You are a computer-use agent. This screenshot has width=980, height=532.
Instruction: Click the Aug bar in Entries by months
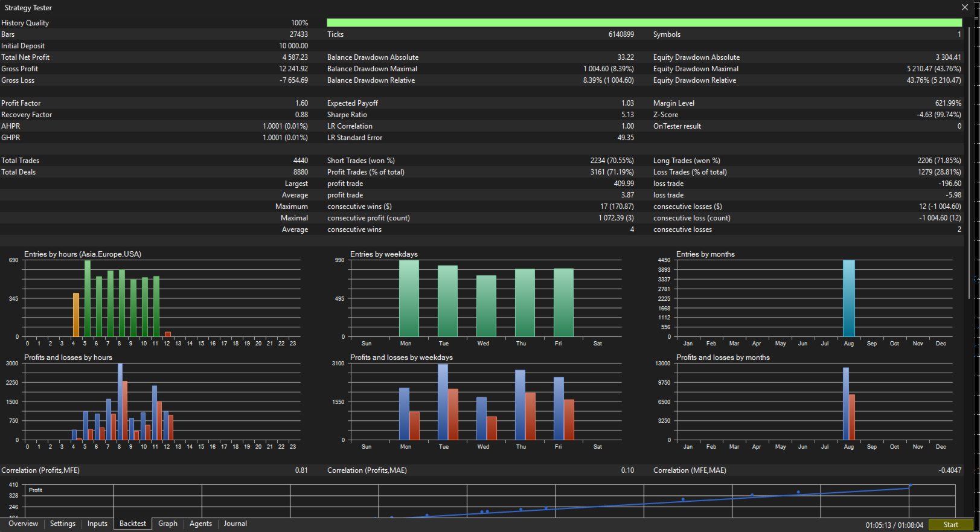point(849,298)
